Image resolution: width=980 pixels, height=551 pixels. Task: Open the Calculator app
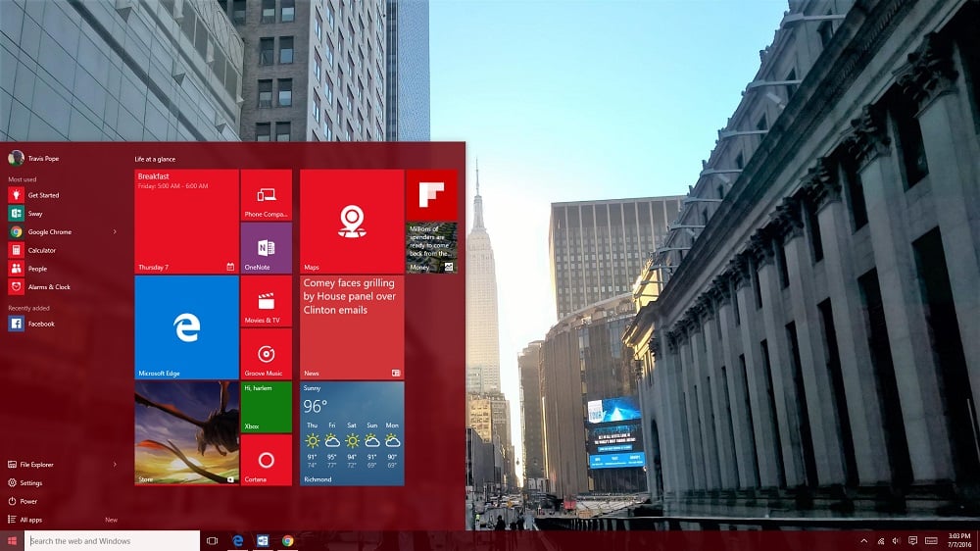pyautogui.click(x=63, y=250)
